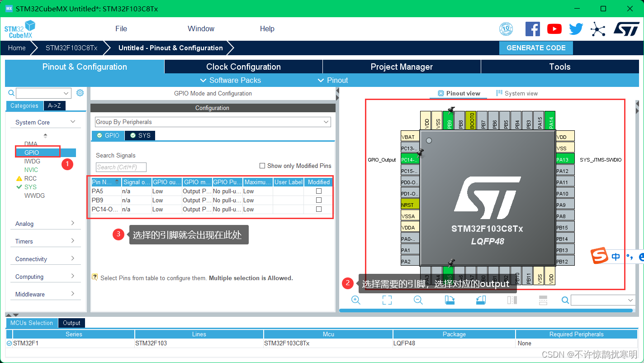Switch to System view
Viewport: 644px width, 363px height.
(516, 93)
